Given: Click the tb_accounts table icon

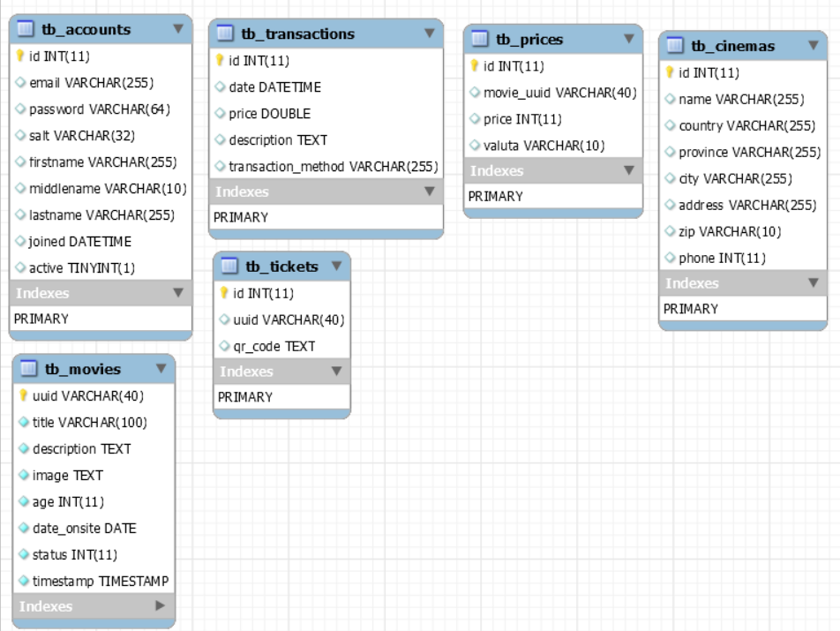Looking at the screenshot, I should click(x=26, y=30).
